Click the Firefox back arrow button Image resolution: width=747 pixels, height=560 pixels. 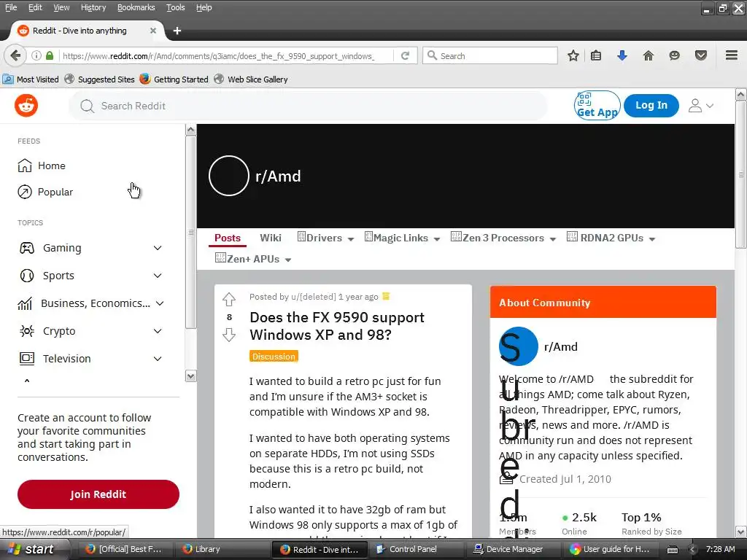tap(15, 55)
